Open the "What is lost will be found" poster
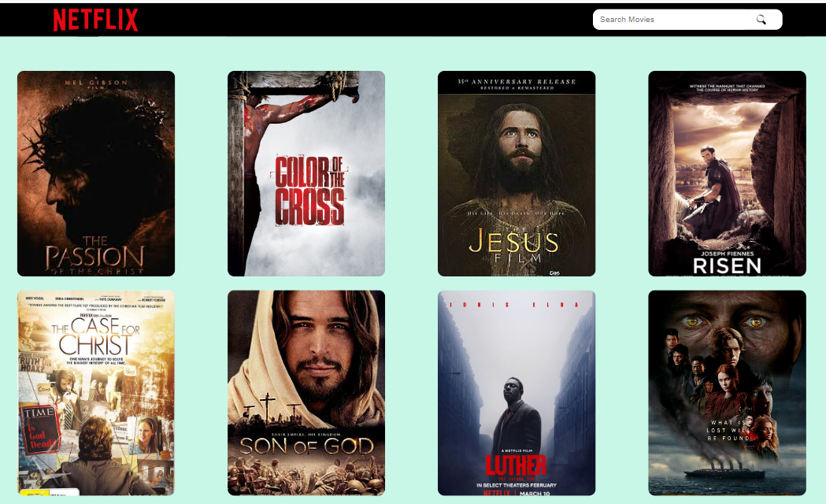Viewport: 826px width, 504px height. point(727,392)
